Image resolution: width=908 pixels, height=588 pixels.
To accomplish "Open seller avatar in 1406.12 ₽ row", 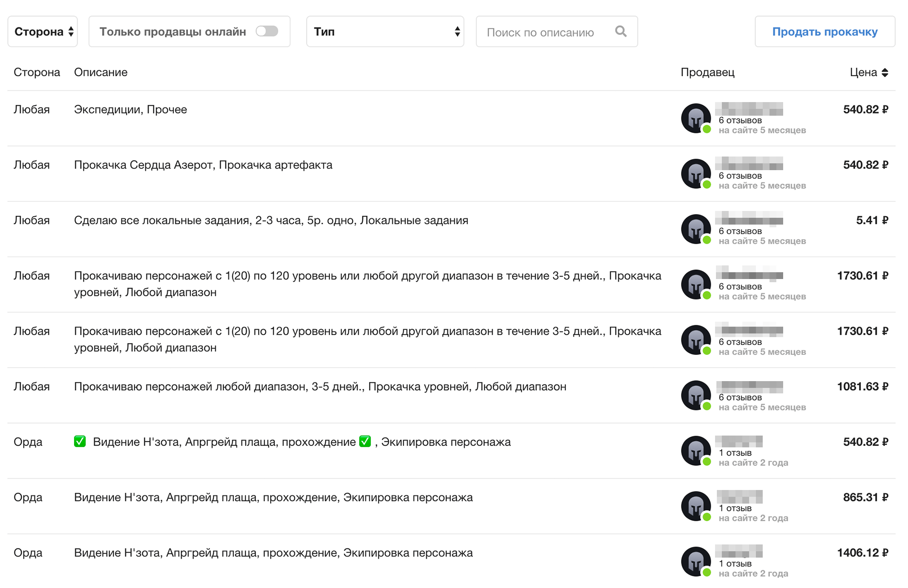I will (x=696, y=561).
